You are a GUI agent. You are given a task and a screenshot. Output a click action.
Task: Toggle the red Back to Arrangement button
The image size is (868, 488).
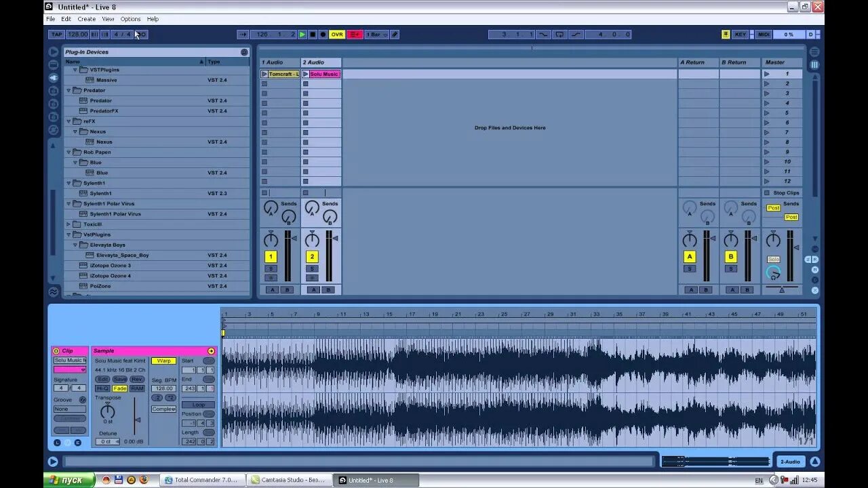pos(355,35)
